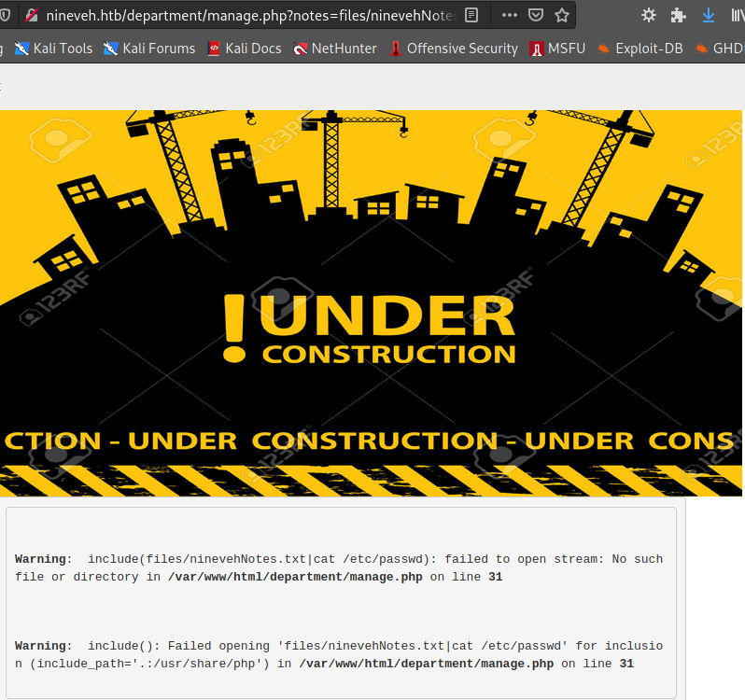Image resolution: width=745 pixels, height=700 pixels.
Task: Open the Kali Tools bookmark
Action: pyautogui.click(x=54, y=49)
